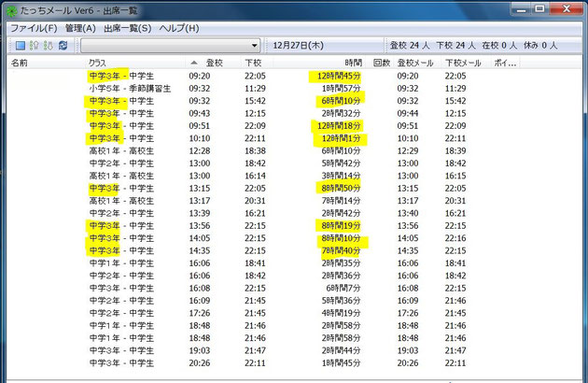The height and width of the screenshot is (383, 588).
Task: Click the 登校メール 09:44 cell
Action: (x=408, y=113)
